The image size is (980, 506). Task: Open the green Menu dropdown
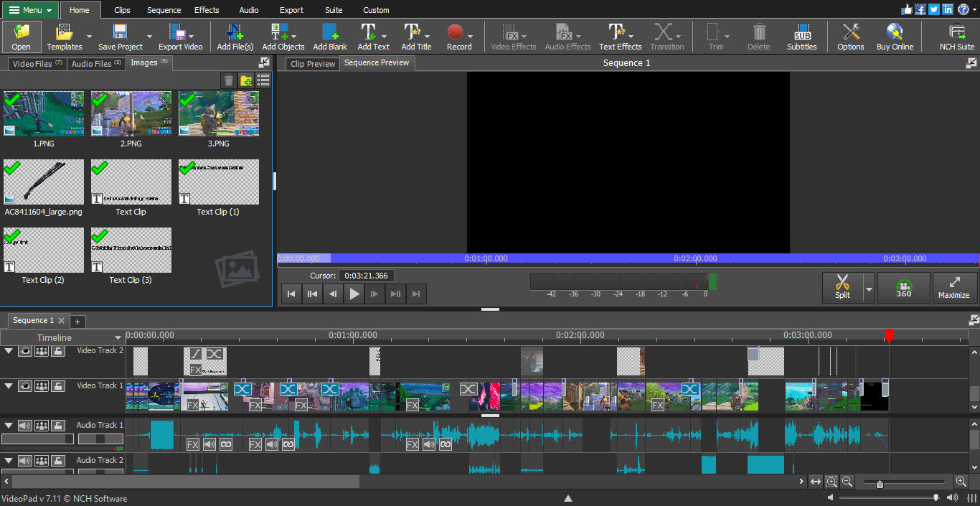[29, 10]
